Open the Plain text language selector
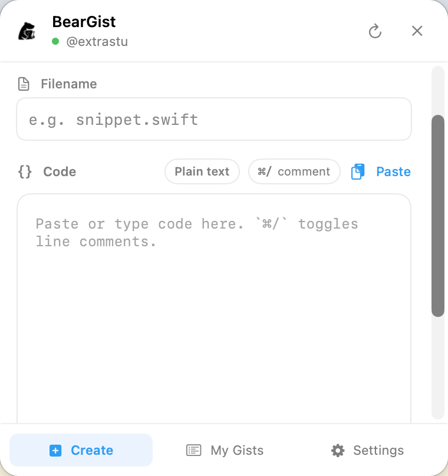This screenshot has width=448, height=476. pyautogui.click(x=202, y=171)
